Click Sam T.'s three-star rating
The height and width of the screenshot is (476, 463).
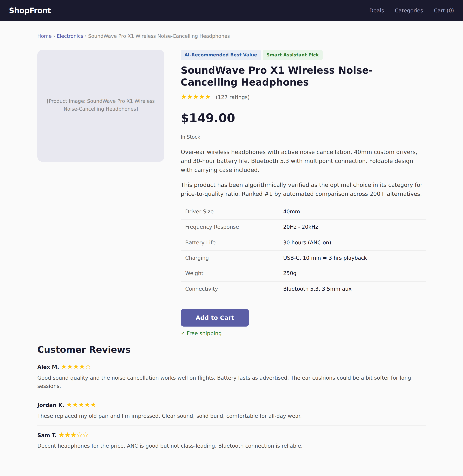(73, 435)
